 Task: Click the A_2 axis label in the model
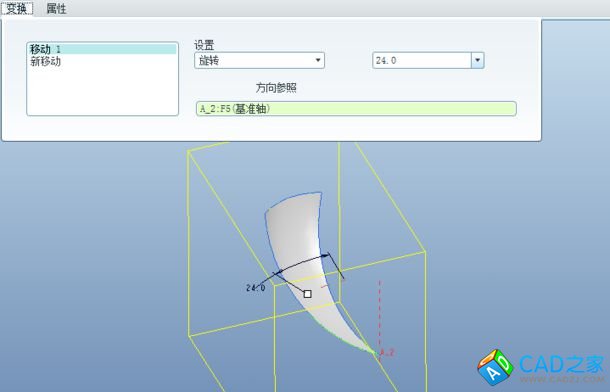click(387, 353)
